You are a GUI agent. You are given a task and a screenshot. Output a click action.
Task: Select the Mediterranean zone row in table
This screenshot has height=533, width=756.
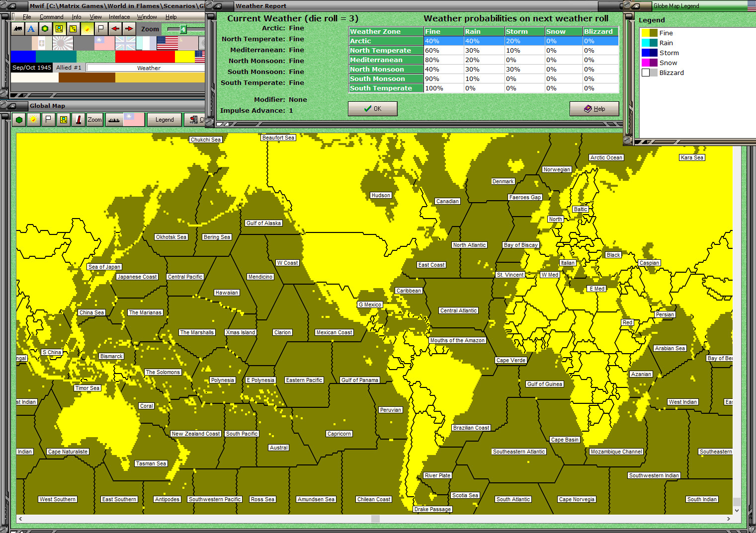click(x=484, y=60)
